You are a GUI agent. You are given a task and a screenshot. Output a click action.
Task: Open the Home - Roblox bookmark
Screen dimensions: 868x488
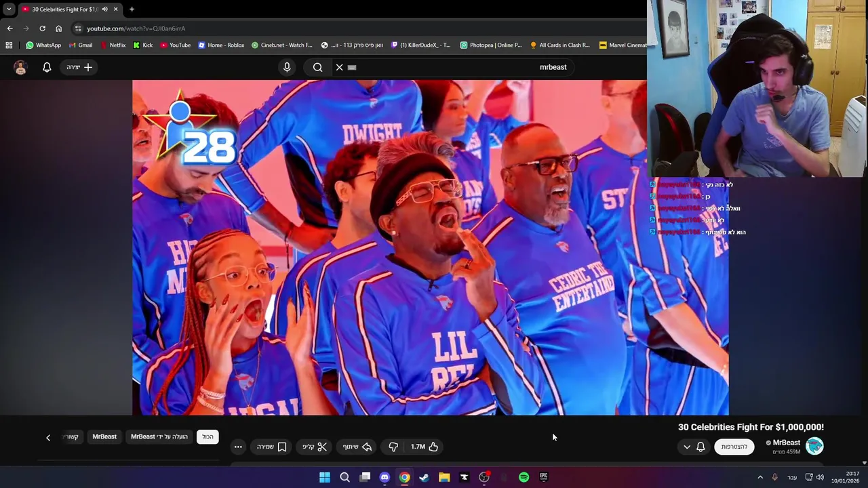tap(221, 45)
